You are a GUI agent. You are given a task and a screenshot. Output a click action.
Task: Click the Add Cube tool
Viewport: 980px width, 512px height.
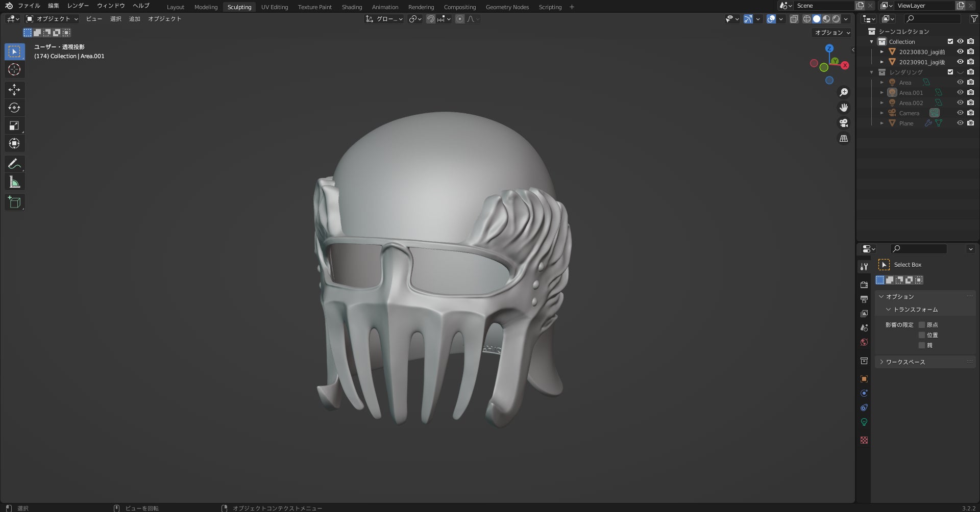14,202
